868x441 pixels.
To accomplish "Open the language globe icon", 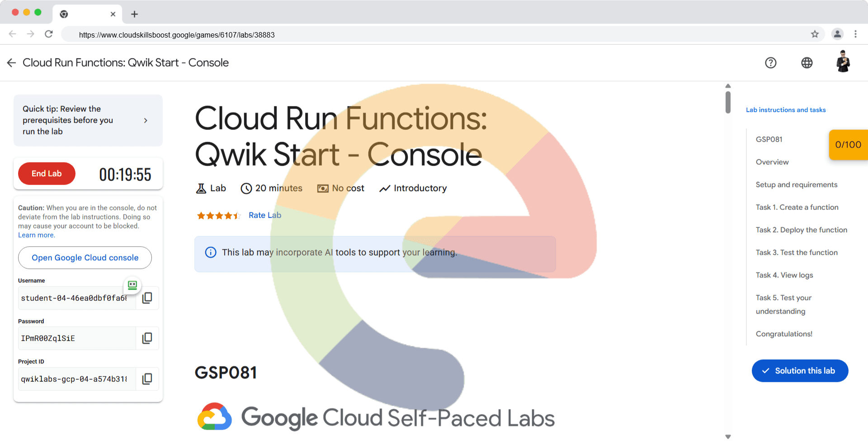I will pos(807,63).
